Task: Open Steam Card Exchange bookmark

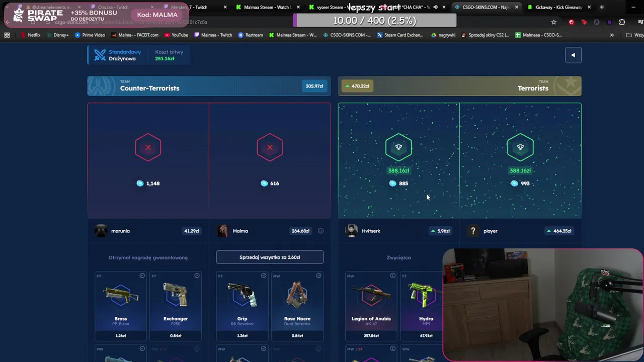Action: coord(400,35)
